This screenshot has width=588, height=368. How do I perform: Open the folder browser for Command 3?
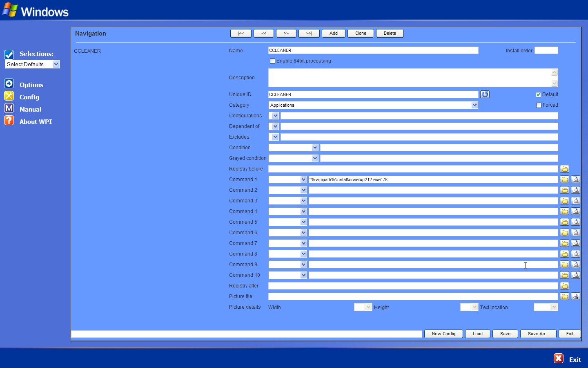click(564, 201)
